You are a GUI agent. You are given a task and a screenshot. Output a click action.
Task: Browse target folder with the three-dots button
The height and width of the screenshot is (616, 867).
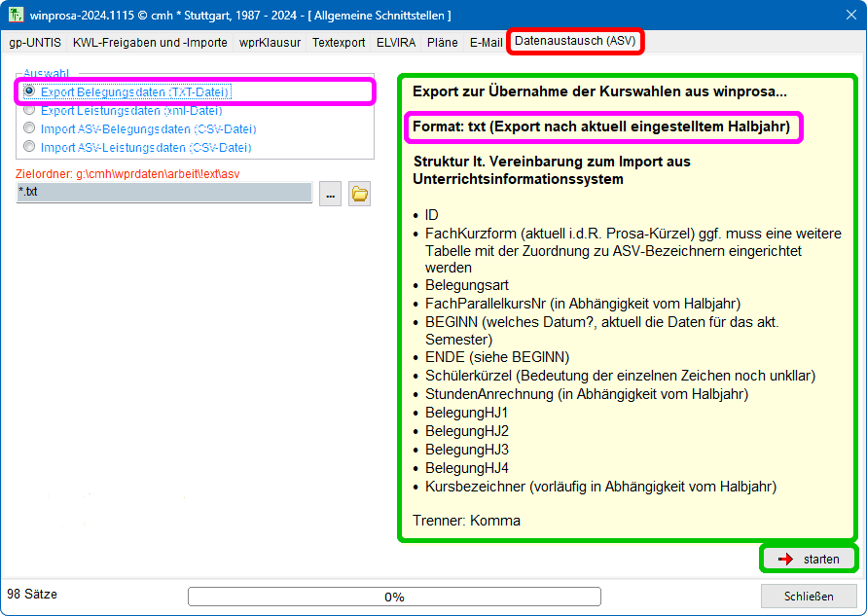point(330,194)
